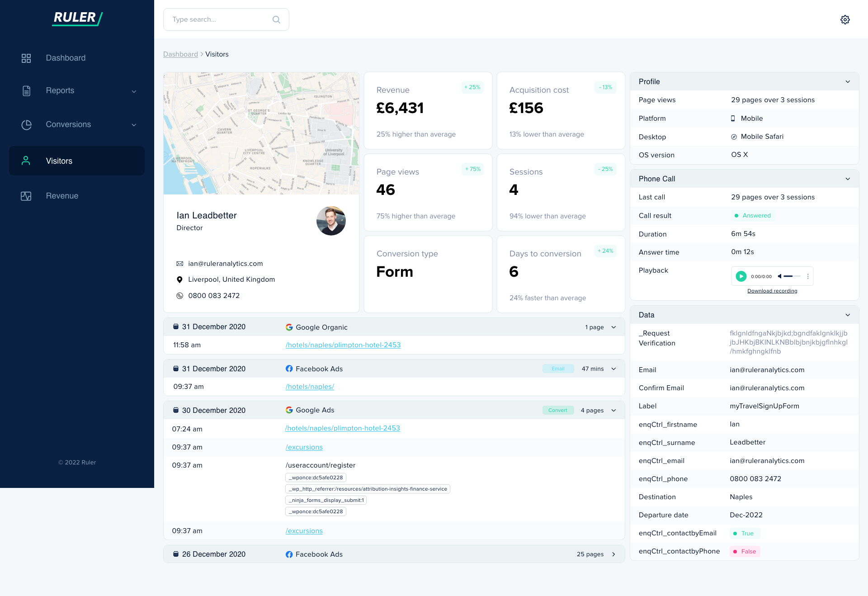This screenshot has height=596, width=868.
Task: Collapse the Phone Call section
Action: point(847,179)
